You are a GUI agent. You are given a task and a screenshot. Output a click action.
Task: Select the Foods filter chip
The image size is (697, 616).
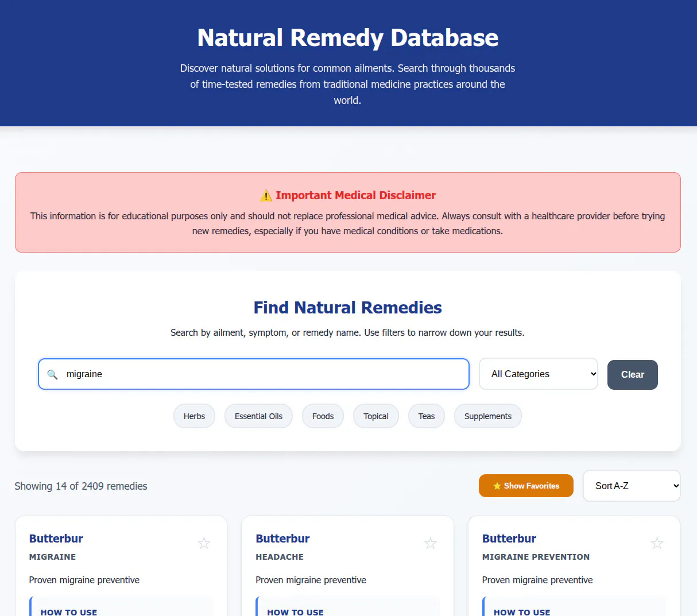tap(323, 416)
